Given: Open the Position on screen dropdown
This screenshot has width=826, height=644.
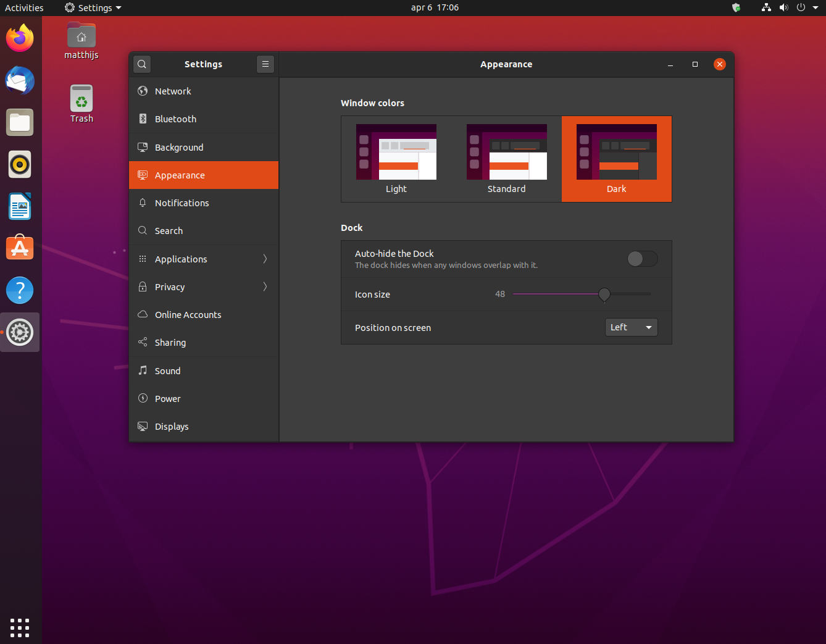Looking at the screenshot, I should point(631,327).
